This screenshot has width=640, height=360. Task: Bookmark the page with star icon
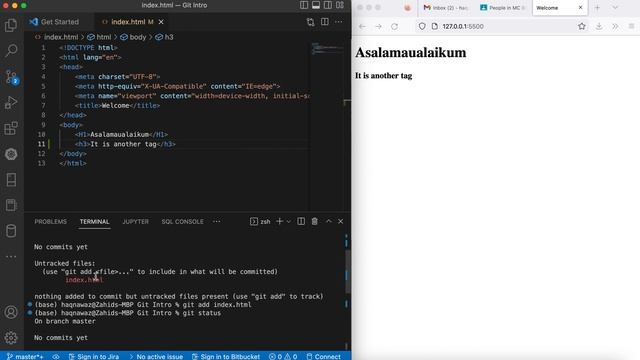582,27
